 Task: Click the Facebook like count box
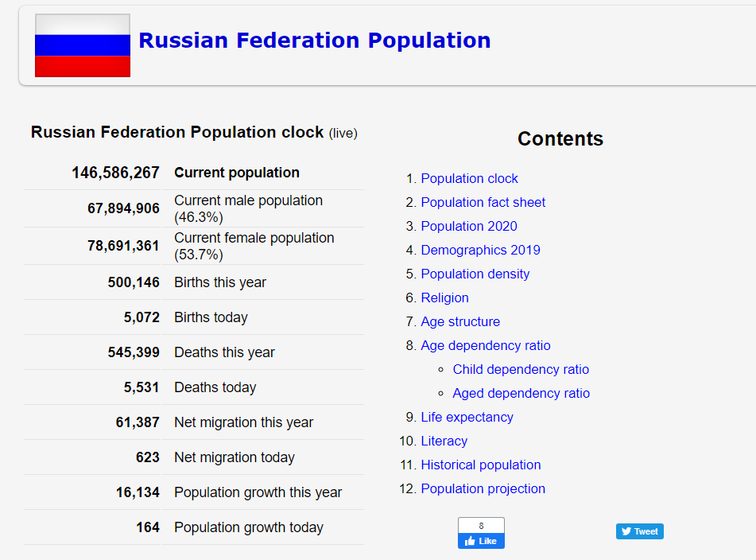click(x=481, y=526)
